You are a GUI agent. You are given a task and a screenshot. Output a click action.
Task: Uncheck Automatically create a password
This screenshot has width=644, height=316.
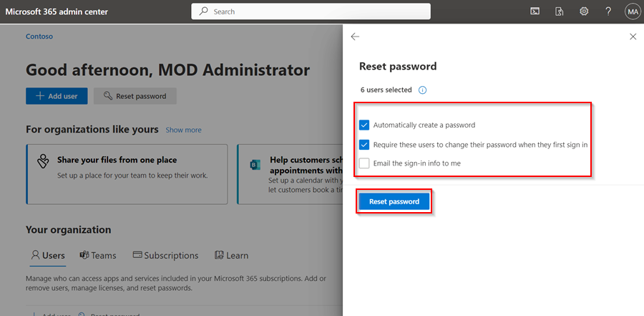coord(364,125)
